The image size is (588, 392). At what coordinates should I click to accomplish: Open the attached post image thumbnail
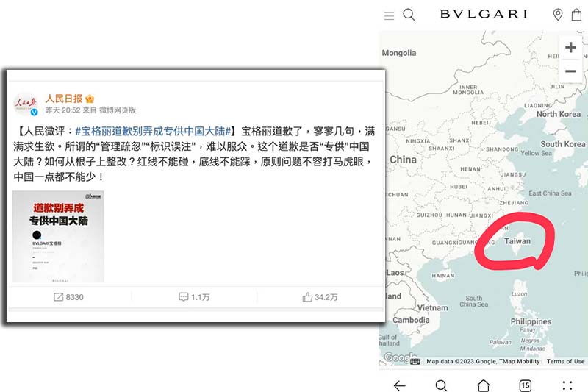pos(58,236)
